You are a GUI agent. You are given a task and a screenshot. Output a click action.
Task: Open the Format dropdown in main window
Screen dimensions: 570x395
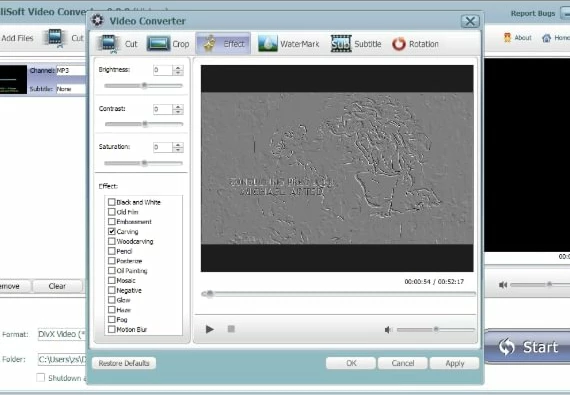tap(62, 334)
